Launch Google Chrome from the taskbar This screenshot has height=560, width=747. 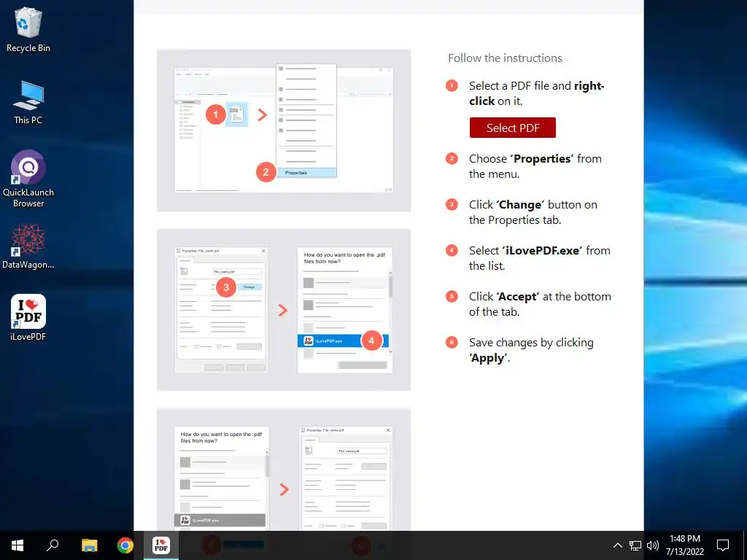click(x=125, y=545)
